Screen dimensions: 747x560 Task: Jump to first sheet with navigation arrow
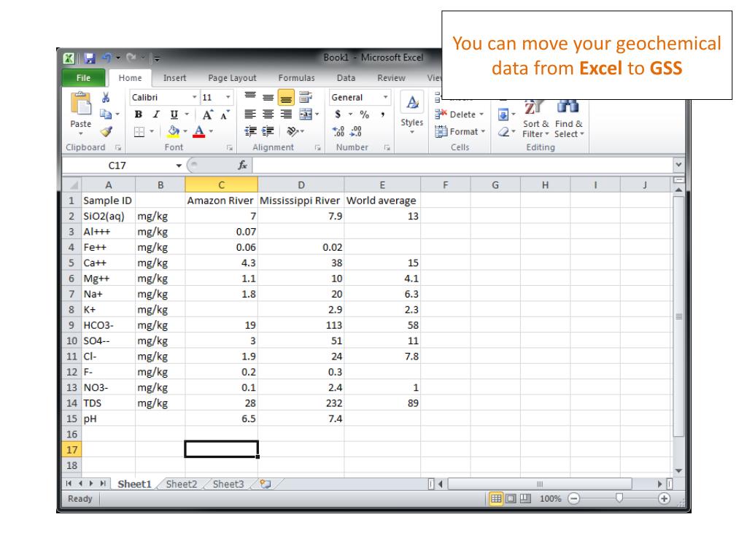[x=69, y=484]
